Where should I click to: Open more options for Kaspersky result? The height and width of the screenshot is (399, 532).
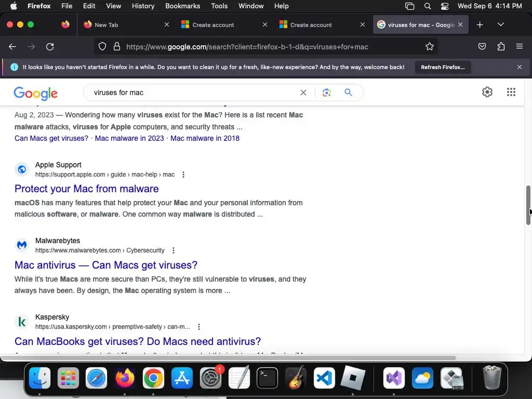[x=199, y=327]
